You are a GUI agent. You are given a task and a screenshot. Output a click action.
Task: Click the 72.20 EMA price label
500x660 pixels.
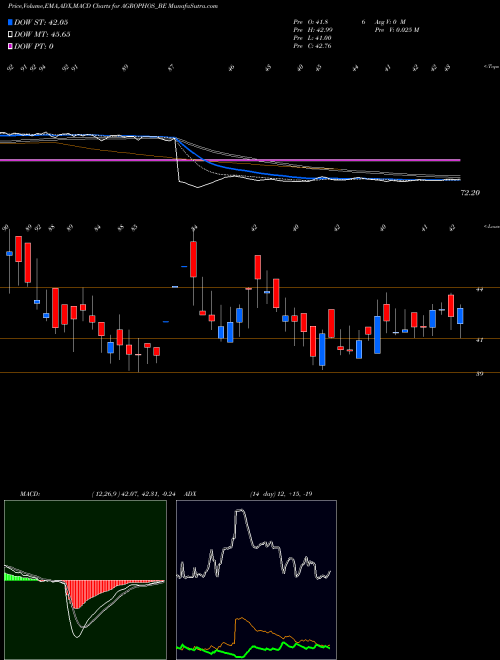tap(471, 193)
